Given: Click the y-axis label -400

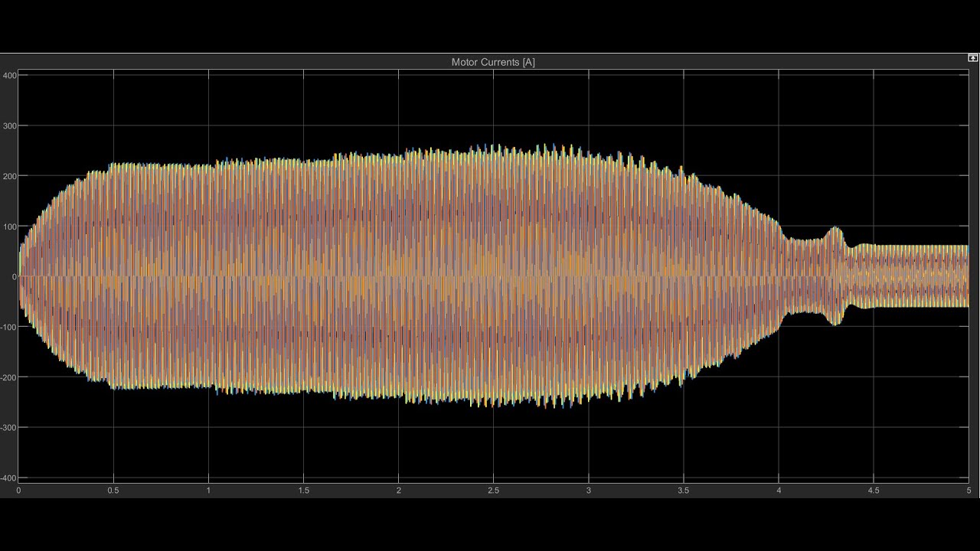Looking at the screenshot, I should [8, 478].
